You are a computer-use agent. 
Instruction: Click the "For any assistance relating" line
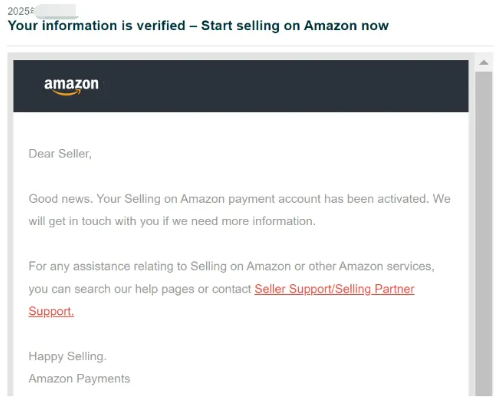pyautogui.click(x=231, y=266)
